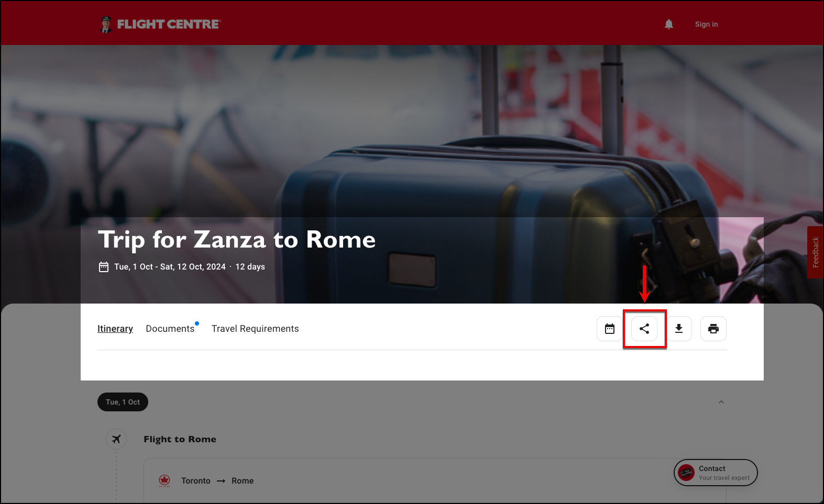Open the add-to-calendar icon button
Image resolution: width=824 pixels, height=504 pixels.
point(610,329)
